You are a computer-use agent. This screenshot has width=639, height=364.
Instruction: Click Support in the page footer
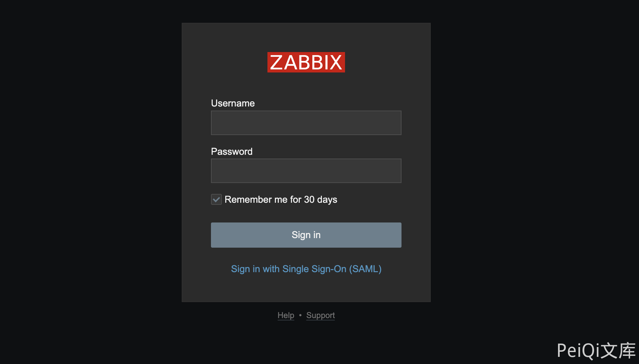pos(320,315)
